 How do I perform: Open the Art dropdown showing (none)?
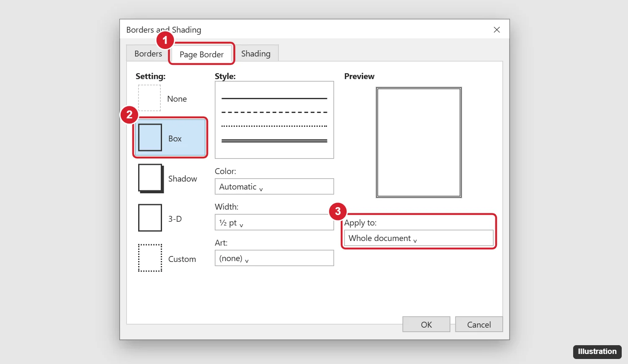274,258
